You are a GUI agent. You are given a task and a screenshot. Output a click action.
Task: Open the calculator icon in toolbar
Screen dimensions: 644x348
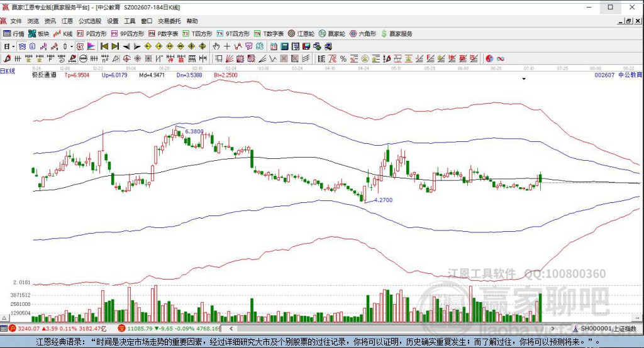click(x=284, y=46)
